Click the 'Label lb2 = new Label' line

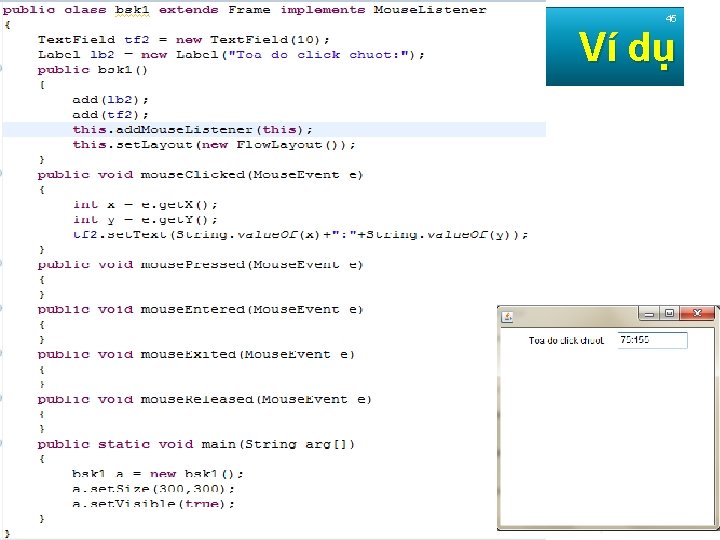click(231, 55)
